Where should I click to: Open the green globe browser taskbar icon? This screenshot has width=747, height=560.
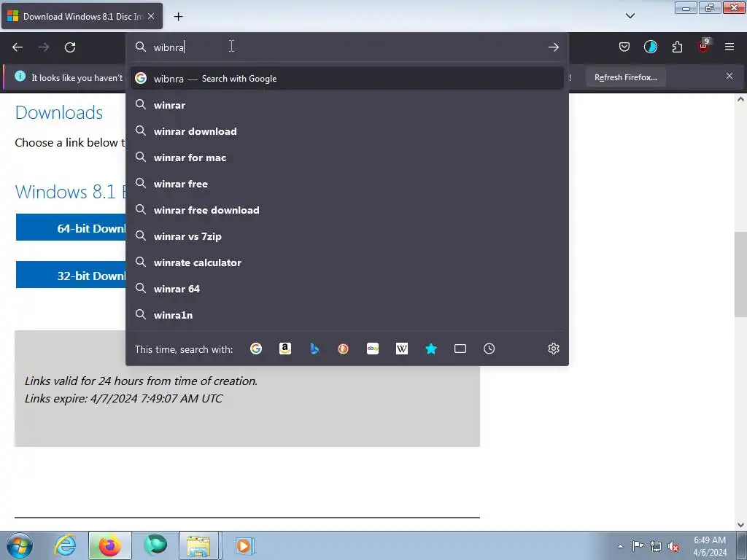(x=155, y=545)
